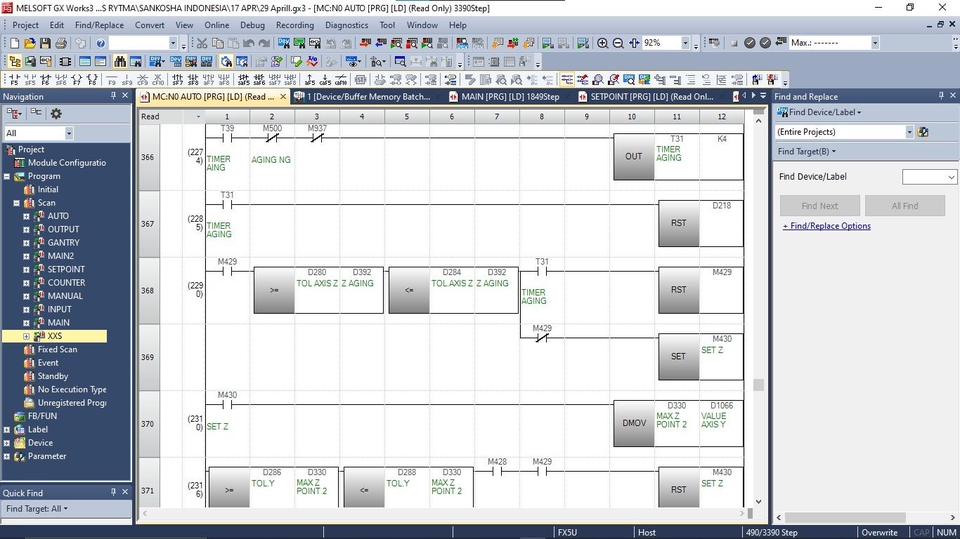Switch to the MAIN [PRG] [LD] 1849Step tab
The image size is (960, 539).
coord(504,97)
